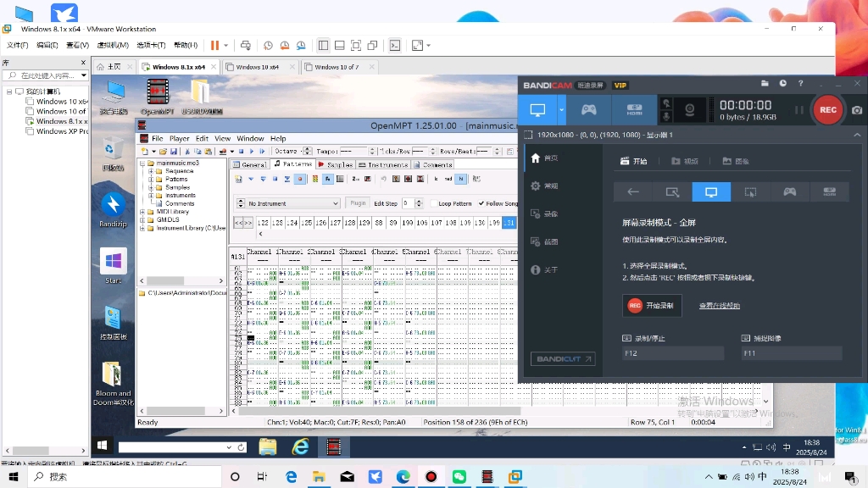The image size is (868, 488).
Task: Open Internet Explorer in VM taskbar
Action: (301, 446)
